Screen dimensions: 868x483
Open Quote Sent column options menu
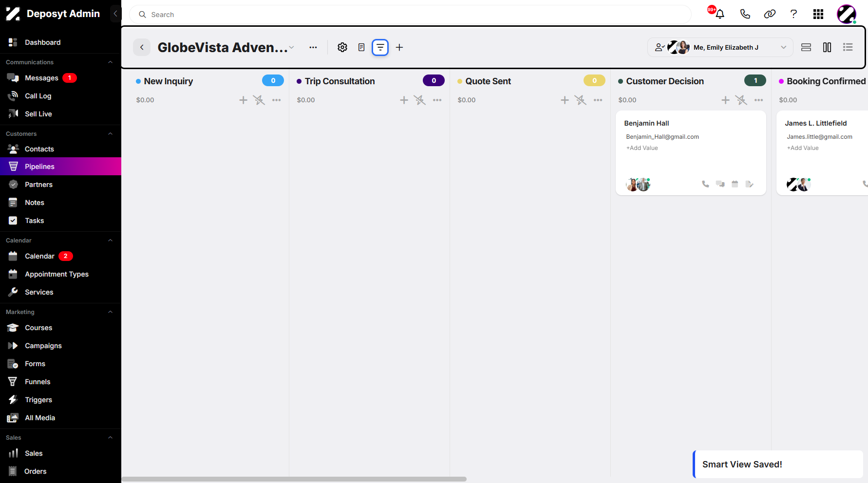coord(598,100)
